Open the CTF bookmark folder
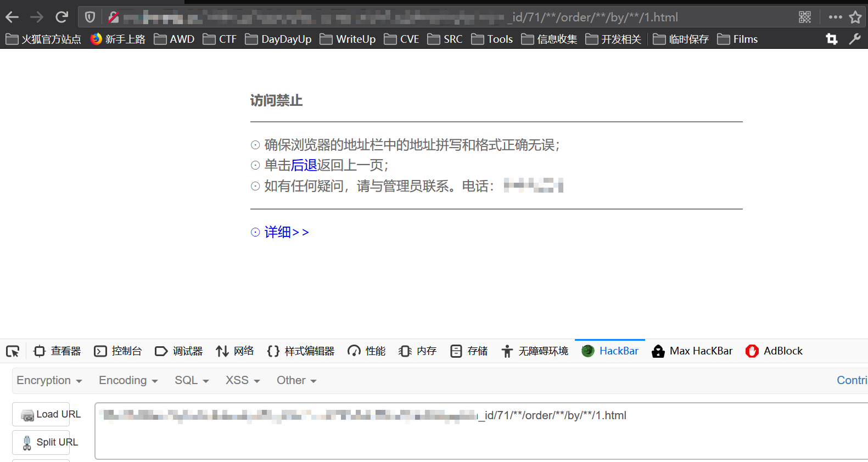This screenshot has width=868, height=462. coord(220,39)
